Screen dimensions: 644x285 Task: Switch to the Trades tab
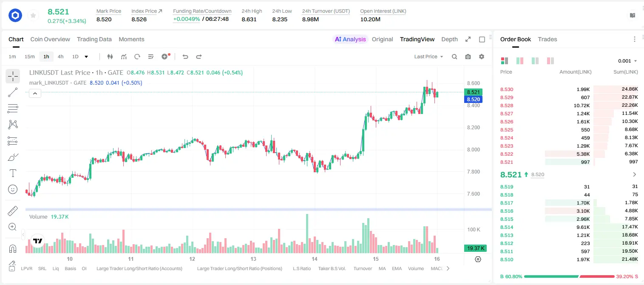pyautogui.click(x=548, y=39)
